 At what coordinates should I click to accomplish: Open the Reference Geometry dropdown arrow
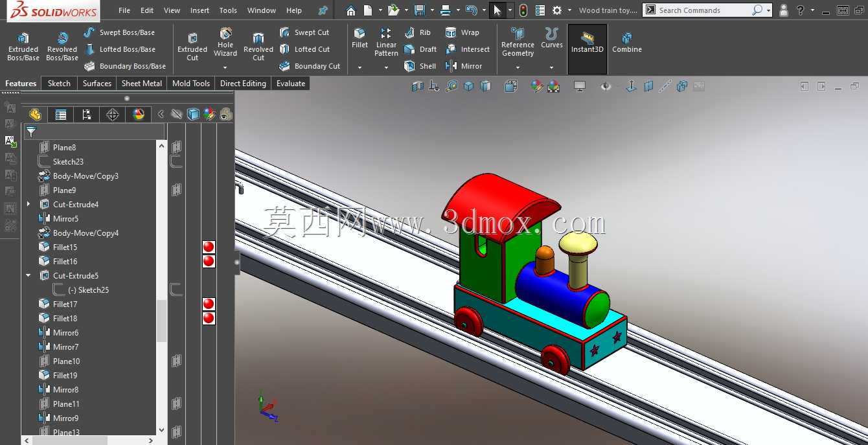point(518,67)
